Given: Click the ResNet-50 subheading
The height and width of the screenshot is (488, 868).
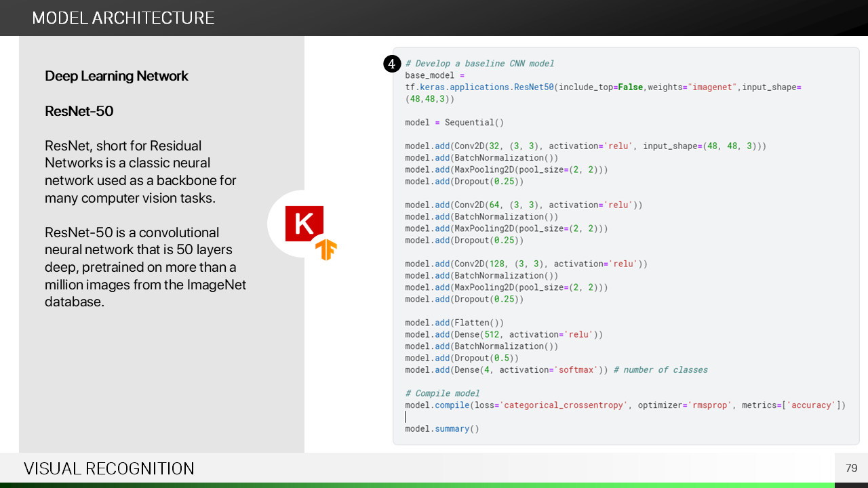Looking at the screenshot, I should point(79,111).
